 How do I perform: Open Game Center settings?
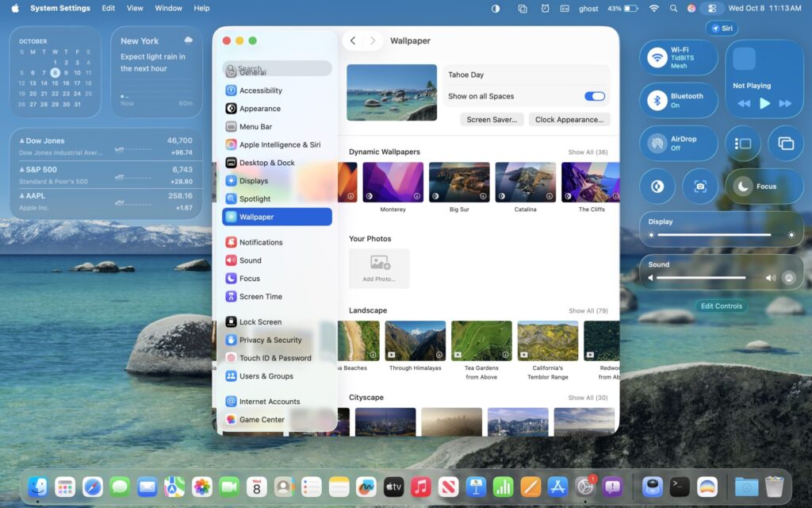(262, 419)
